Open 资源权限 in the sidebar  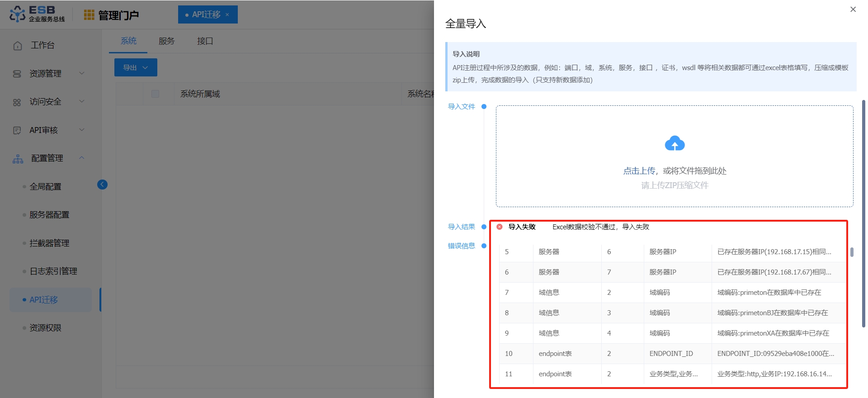pos(45,328)
